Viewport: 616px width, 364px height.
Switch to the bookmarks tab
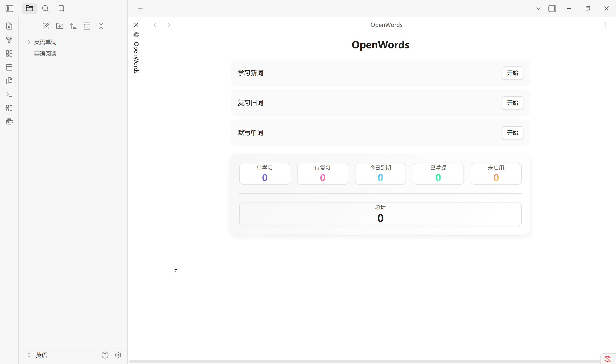coord(61,9)
